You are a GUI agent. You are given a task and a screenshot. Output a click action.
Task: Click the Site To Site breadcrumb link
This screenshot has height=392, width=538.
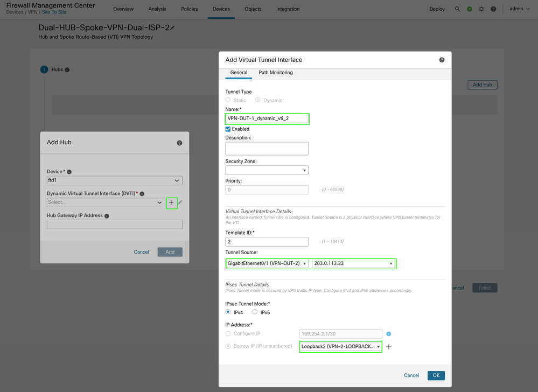pos(54,12)
